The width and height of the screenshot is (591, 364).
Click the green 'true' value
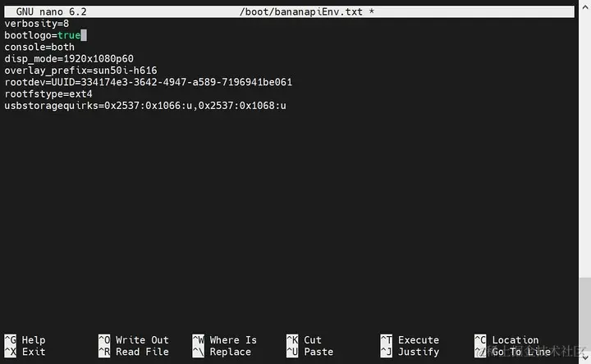(x=69, y=35)
